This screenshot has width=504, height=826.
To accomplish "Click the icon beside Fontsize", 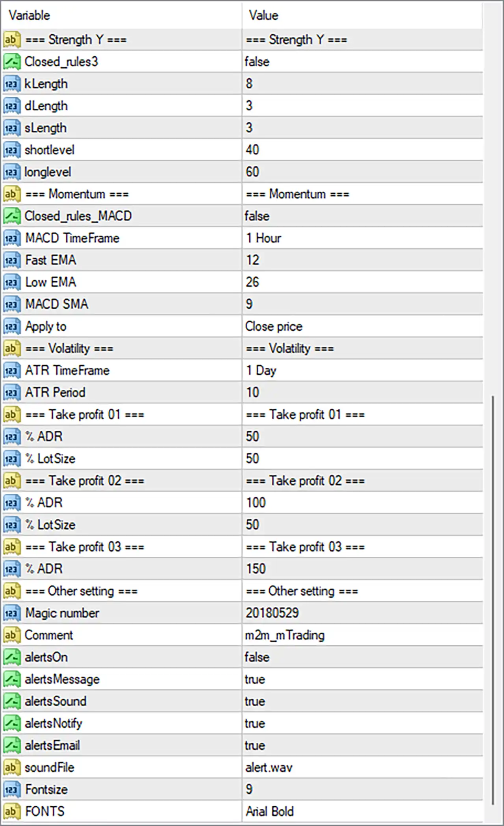I will click(x=12, y=789).
